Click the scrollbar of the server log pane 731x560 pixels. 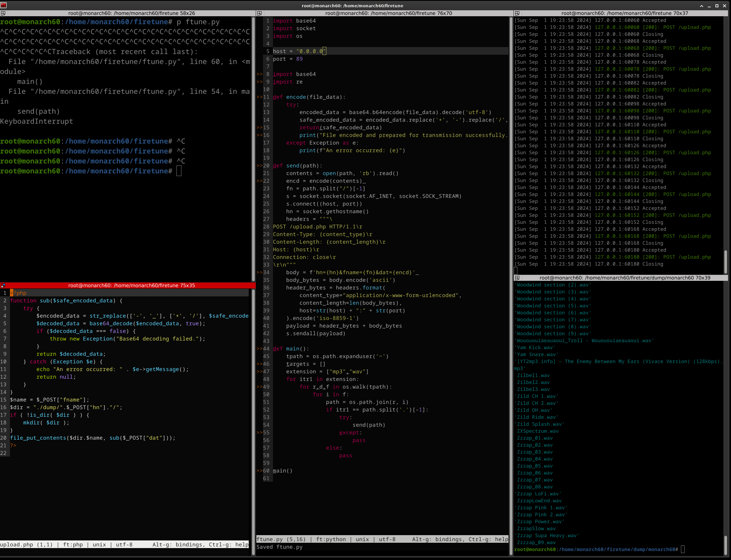pyautogui.click(x=725, y=262)
